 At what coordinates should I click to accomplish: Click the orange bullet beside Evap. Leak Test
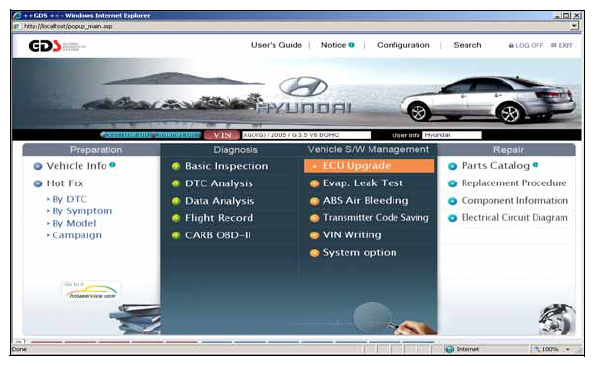(x=314, y=184)
